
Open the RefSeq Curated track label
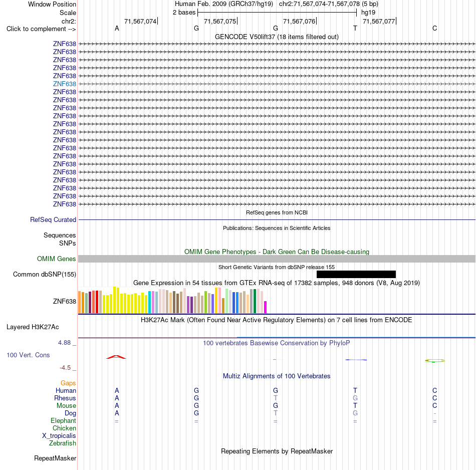pyautogui.click(x=53, y=219)
